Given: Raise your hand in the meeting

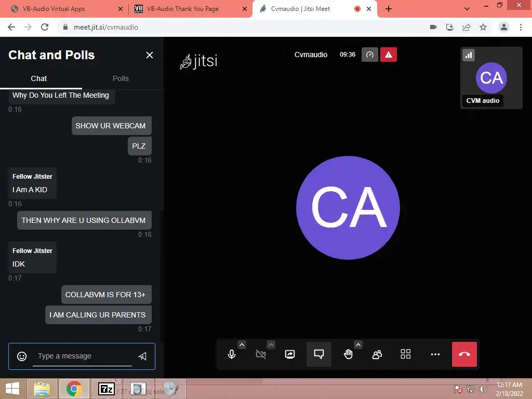Looking at the screenshot, I should coord(348,354).
